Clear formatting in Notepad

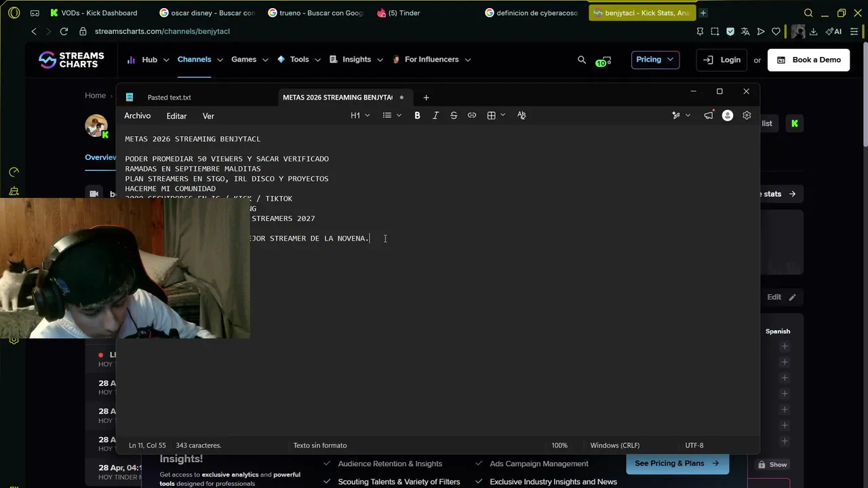coord(521,115)
